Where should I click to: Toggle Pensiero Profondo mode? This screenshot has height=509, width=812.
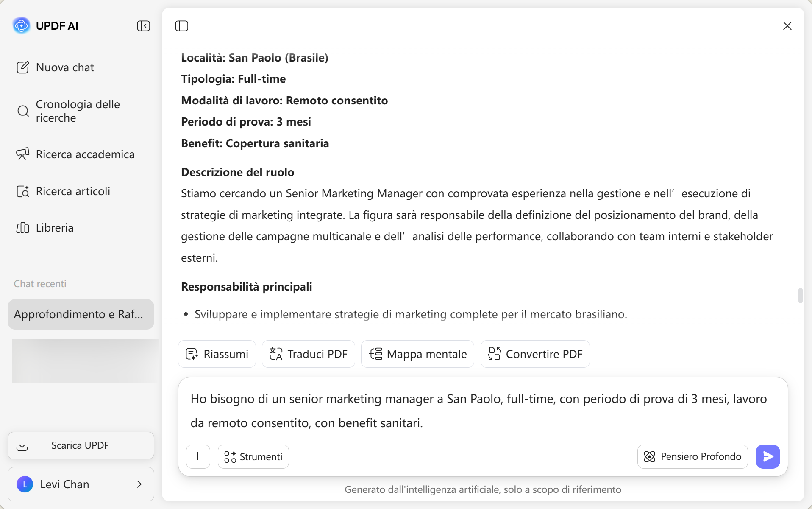point(692,456)
